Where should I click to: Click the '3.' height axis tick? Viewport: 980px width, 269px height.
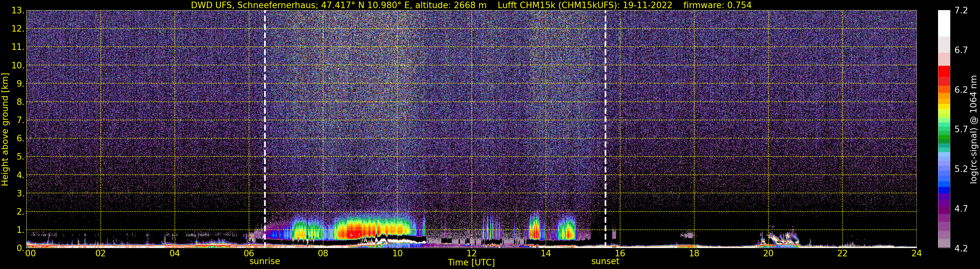click(x=20, y=193)
